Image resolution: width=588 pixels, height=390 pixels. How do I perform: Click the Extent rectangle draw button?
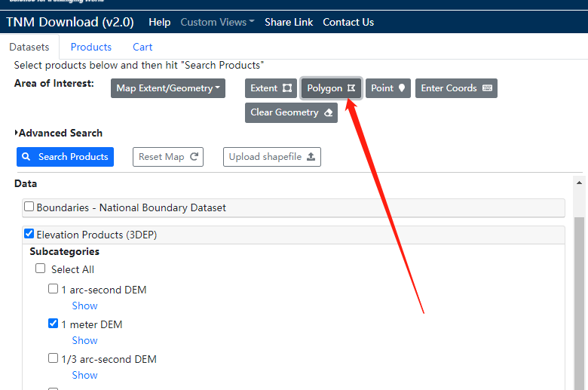(x=271, y=88)
